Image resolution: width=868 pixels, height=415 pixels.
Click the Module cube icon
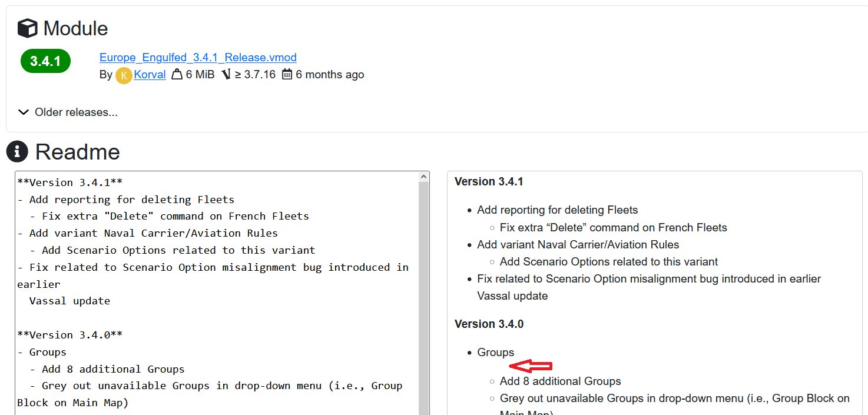coord(27,28)
